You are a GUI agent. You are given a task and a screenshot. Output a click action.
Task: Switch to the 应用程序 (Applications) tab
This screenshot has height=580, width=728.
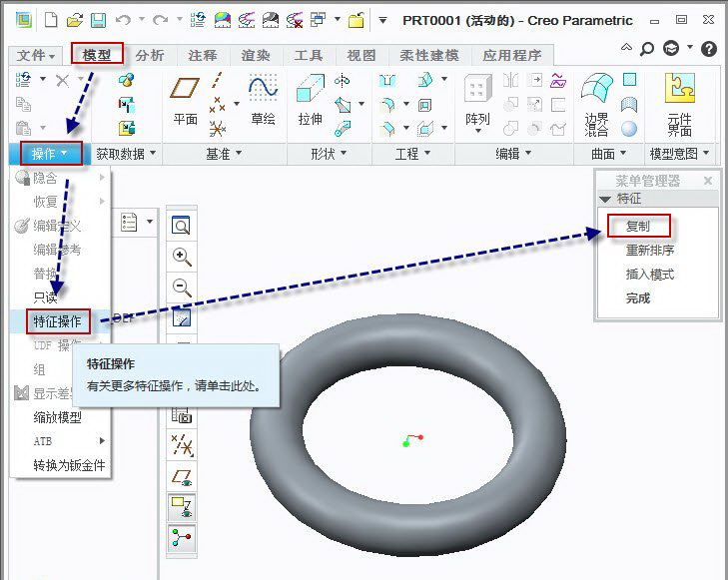tap(512, 56)
